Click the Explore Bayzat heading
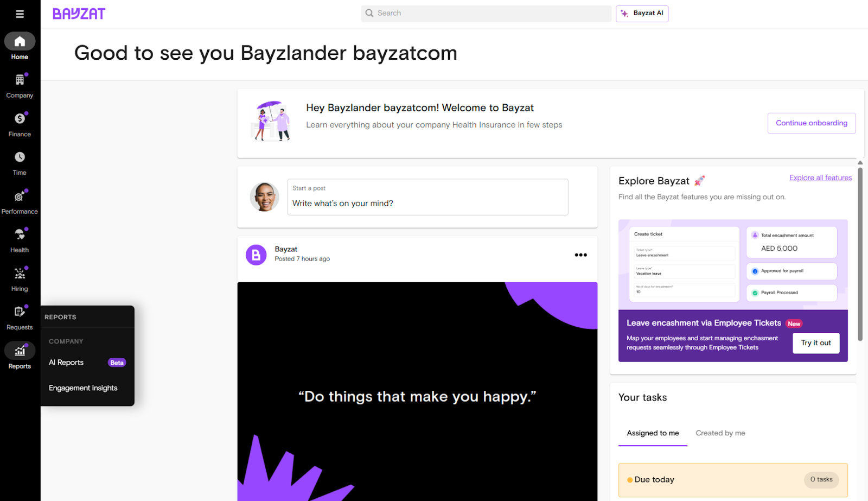The image size is (868, 501). click(x=654, y=181)
